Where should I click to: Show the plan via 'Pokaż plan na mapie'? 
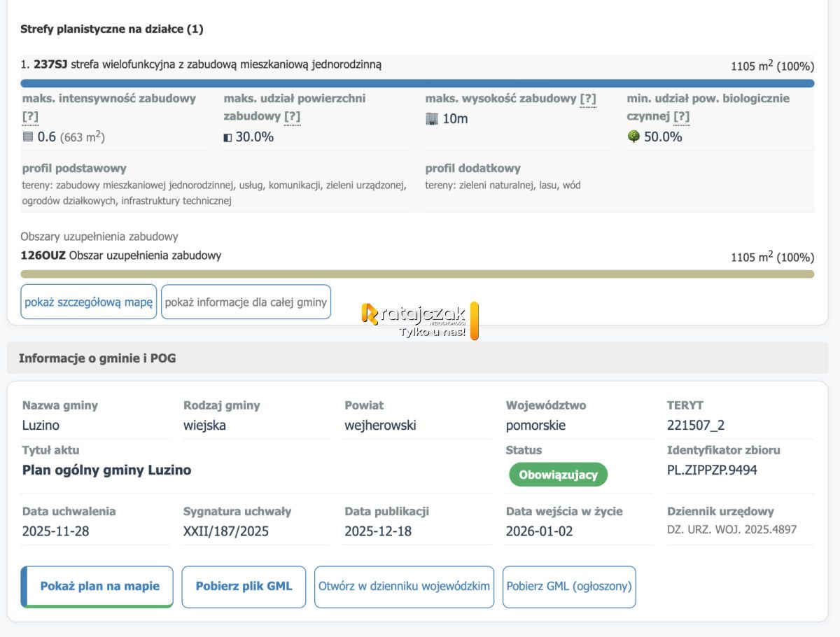97,587
